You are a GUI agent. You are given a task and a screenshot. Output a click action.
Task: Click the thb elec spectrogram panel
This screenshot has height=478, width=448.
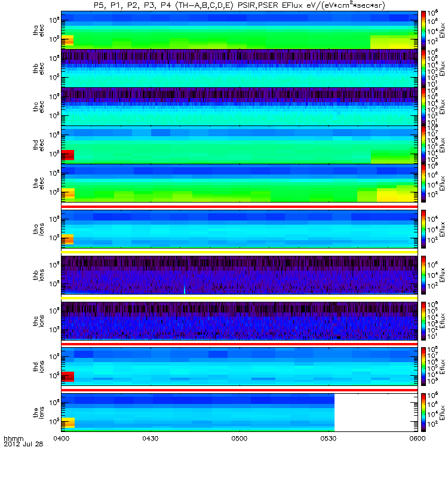click(240, 68)
